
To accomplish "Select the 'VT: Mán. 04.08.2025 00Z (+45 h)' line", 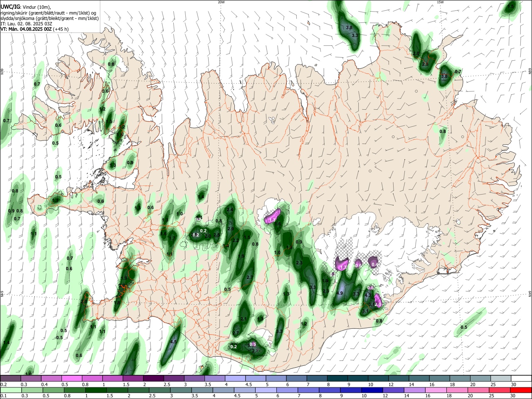I will tap(34, 29).
